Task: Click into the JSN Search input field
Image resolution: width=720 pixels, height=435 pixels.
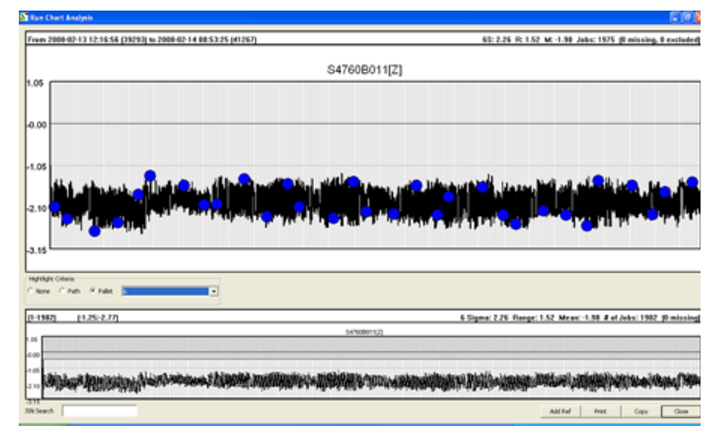Action: pos(100,410)
